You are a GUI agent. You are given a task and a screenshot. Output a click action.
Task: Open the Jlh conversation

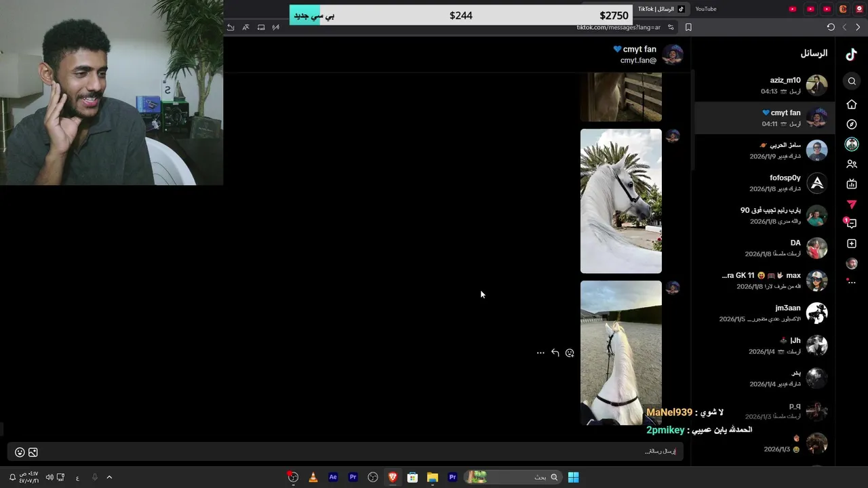(x=762, y=346)
